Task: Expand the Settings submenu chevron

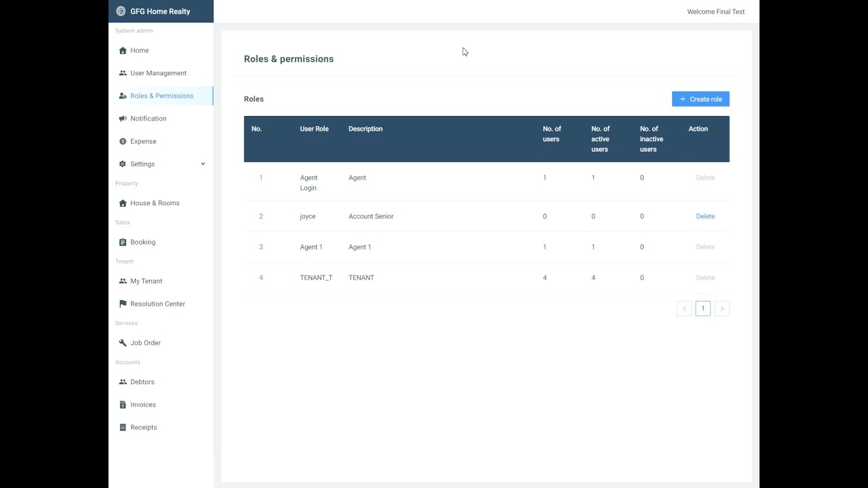Action: (x=203, y=164)
